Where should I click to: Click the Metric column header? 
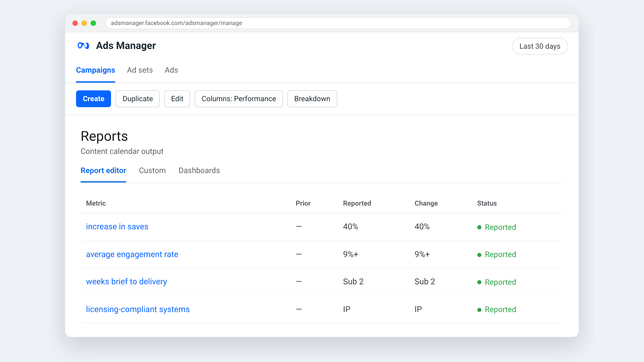pos(96,203)
